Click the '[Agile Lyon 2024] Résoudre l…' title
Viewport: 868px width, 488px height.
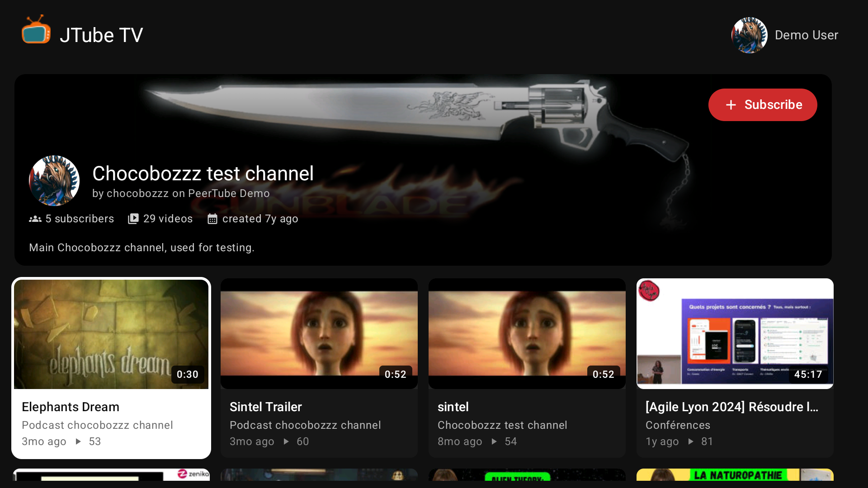[732, 407]
